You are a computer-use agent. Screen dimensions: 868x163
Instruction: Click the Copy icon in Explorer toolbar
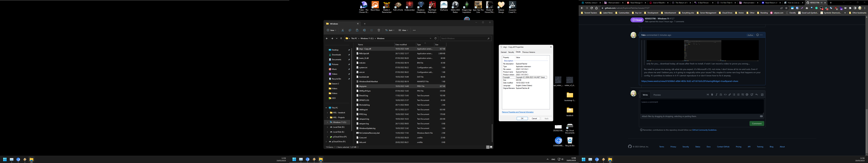pyautogui.click(x=350, y=30)
